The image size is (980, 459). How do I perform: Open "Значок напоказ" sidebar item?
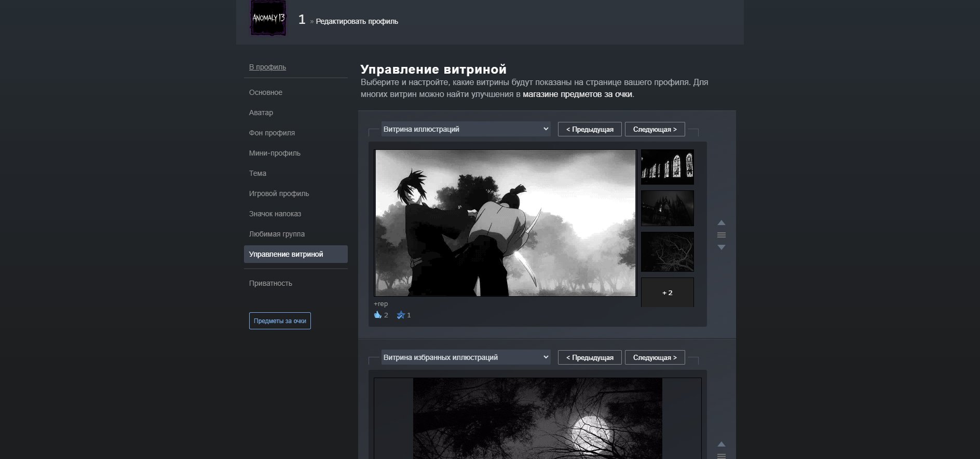coord(275,214)
